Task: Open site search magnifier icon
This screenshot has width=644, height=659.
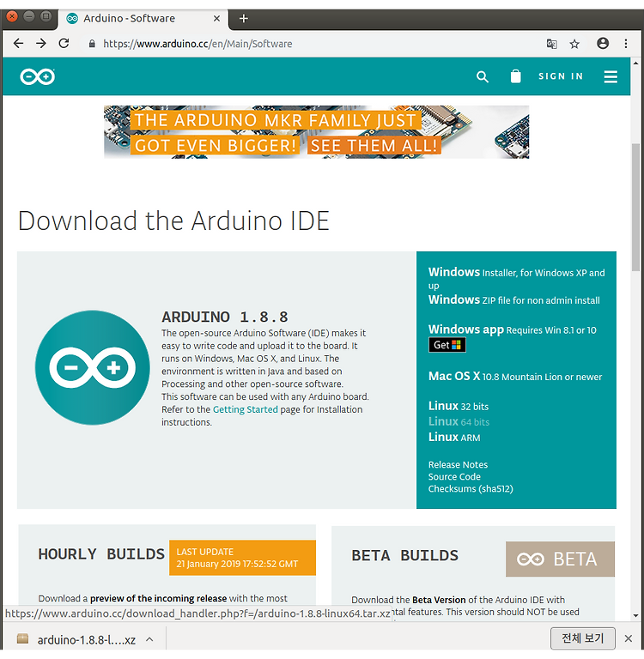Action: 483,76
